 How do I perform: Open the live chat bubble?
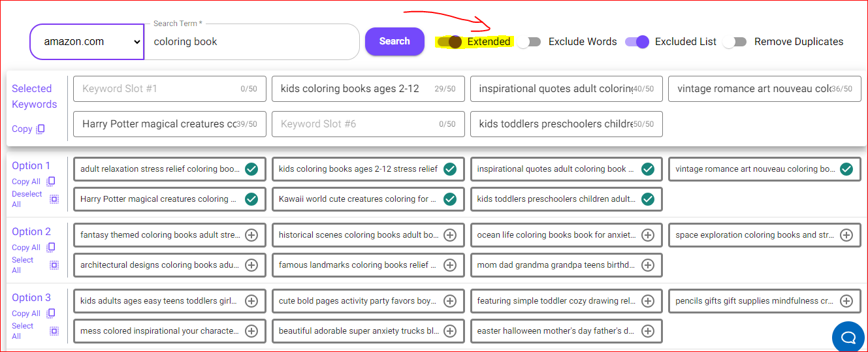[848, 337]
